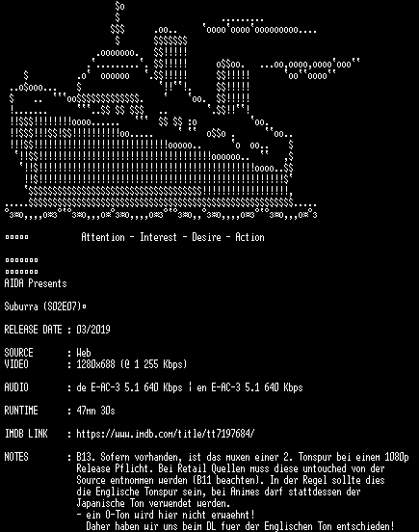The image size is (419, 532).
Task: Click the NOTES label
Action: [x=16, y=457]
